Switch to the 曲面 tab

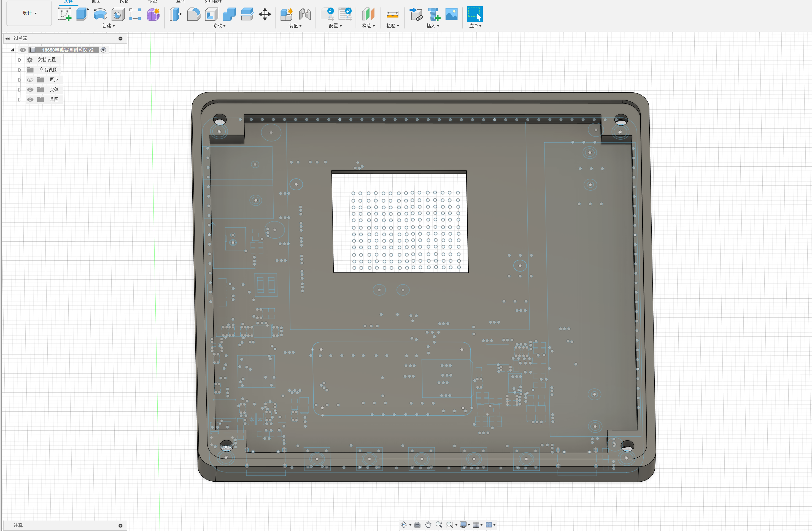(96, 1)
